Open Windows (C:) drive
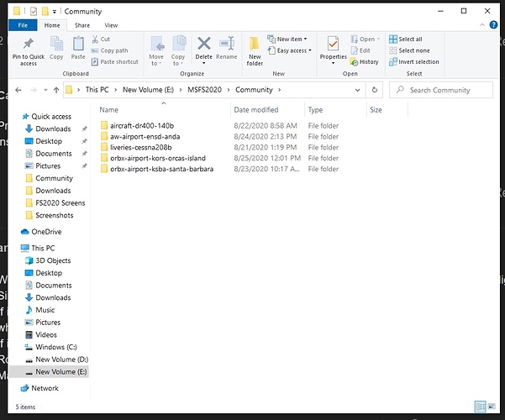The height and width of the screenshot is (420, 505). pyautogui.click(x=56, y=347)
